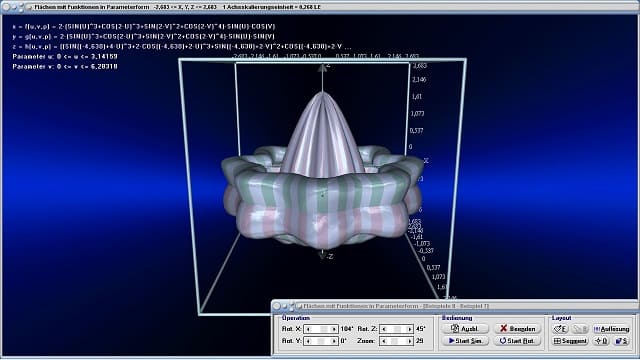The image size is (640, 360).
Task: Click the z = h(u,v,p) formula text
Action: tap(182, 47)
